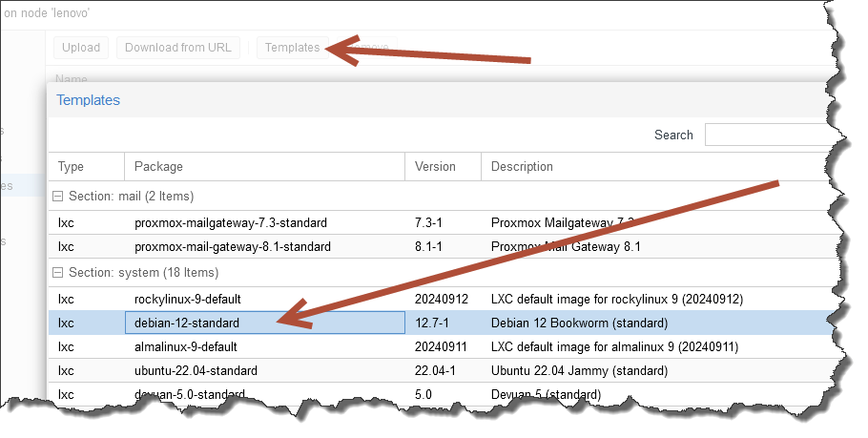Select the proxmox-mailgateway-7.3-standard package row
The height and width of the screenshot is (438, 868).
(x=231, y=223)
